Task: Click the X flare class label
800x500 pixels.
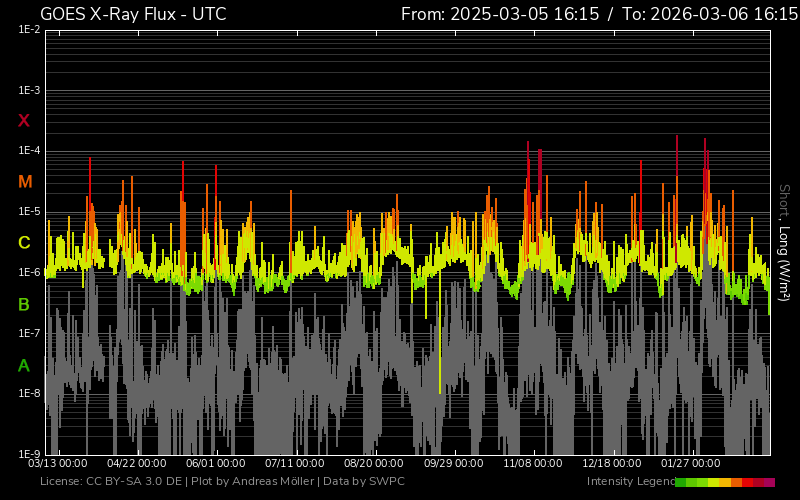Action: pyautogui.click(x=24, y=121)
